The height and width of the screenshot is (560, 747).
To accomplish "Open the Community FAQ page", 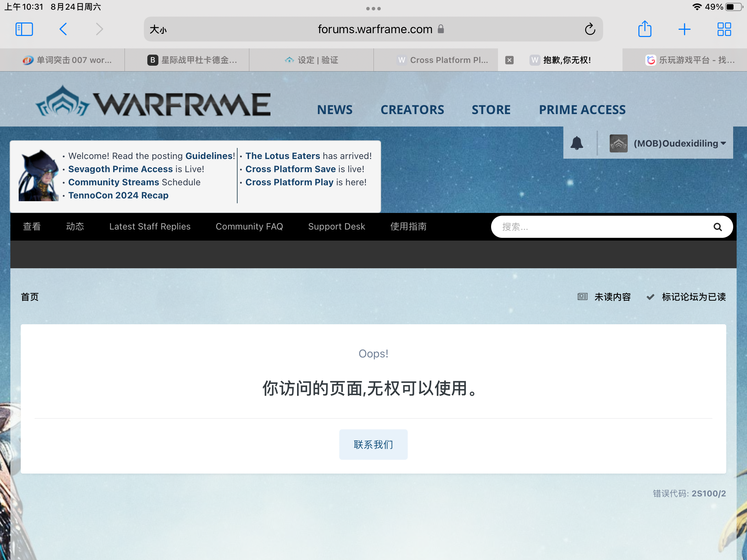I will pos(249,226).
